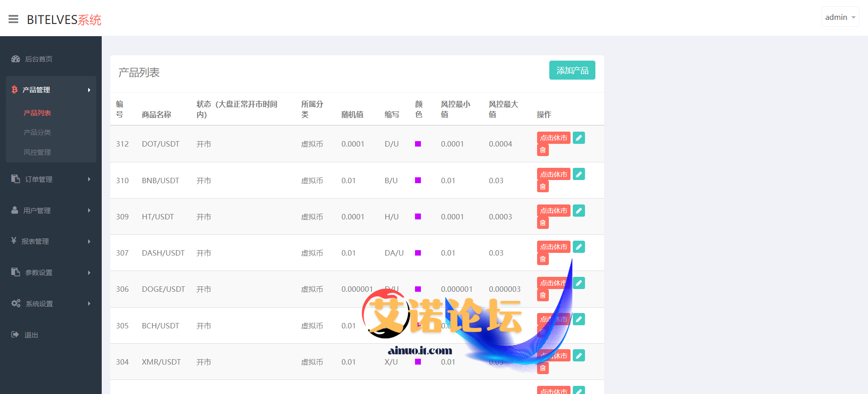This screenshot has width=868, height=394.
Task: Click 点击休市 for DOT/USDT
Action: (x=553, y=138)
